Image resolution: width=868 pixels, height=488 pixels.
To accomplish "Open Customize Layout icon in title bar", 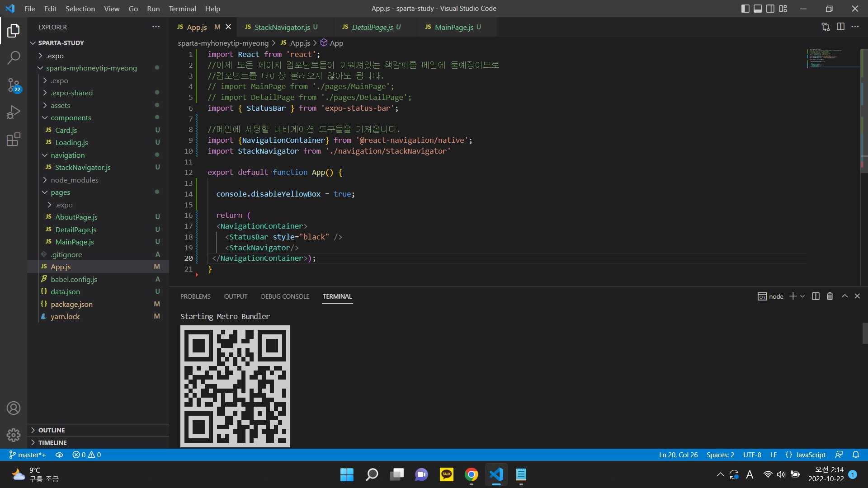I will [783, 9].
